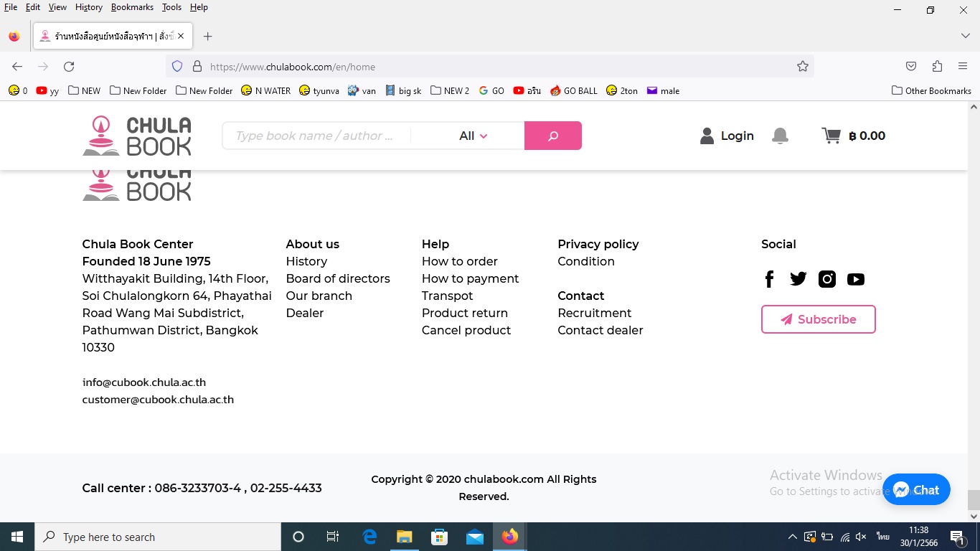The height and width of the screenshot is (551, 980).
Task: Open Task View on the taskbar
Action: (333, 537)
